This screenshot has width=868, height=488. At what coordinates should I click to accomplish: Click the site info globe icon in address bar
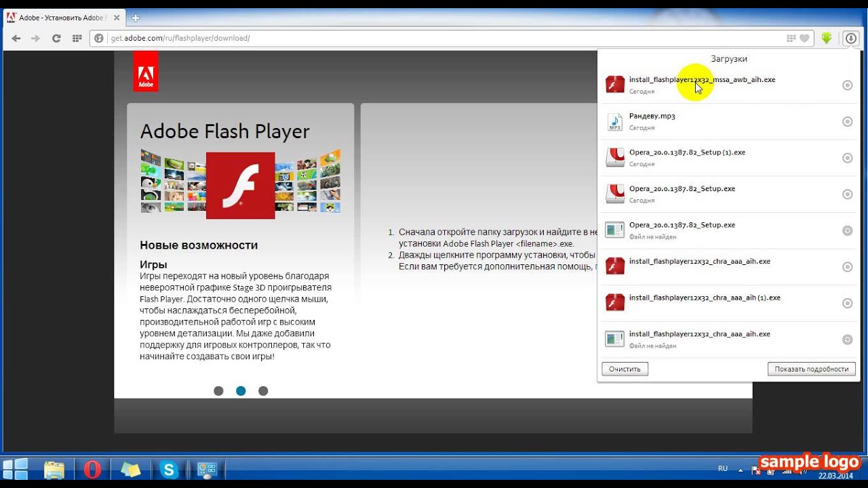point(99,38)
